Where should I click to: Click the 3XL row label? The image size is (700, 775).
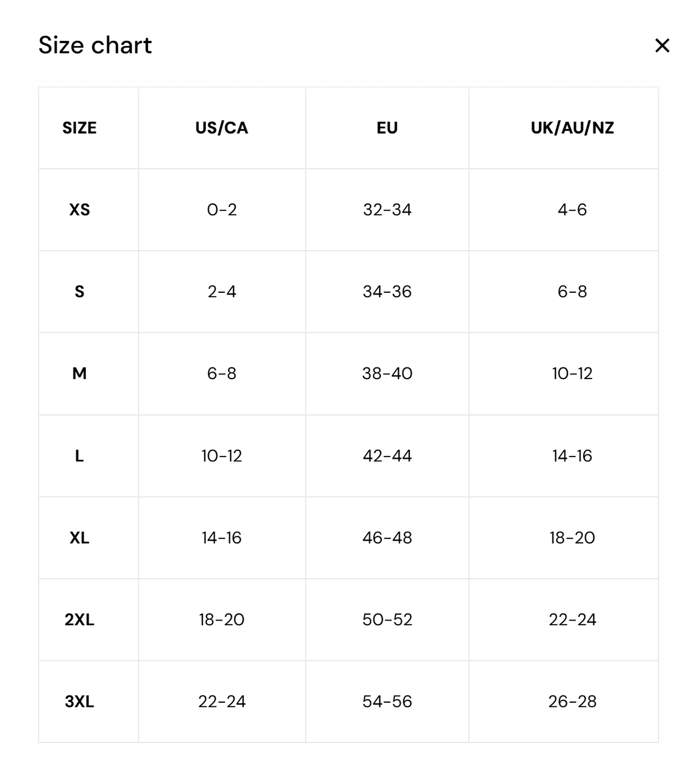[79, 702]
